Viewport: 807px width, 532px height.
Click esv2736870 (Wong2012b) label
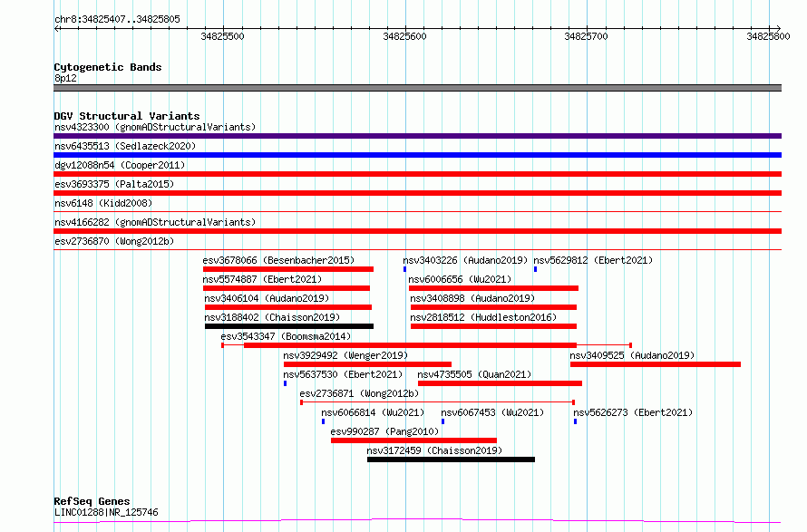[x=114, y=241]
